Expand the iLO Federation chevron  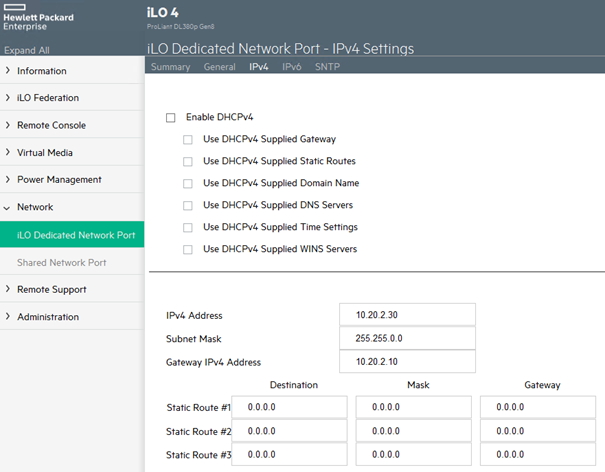7,97
